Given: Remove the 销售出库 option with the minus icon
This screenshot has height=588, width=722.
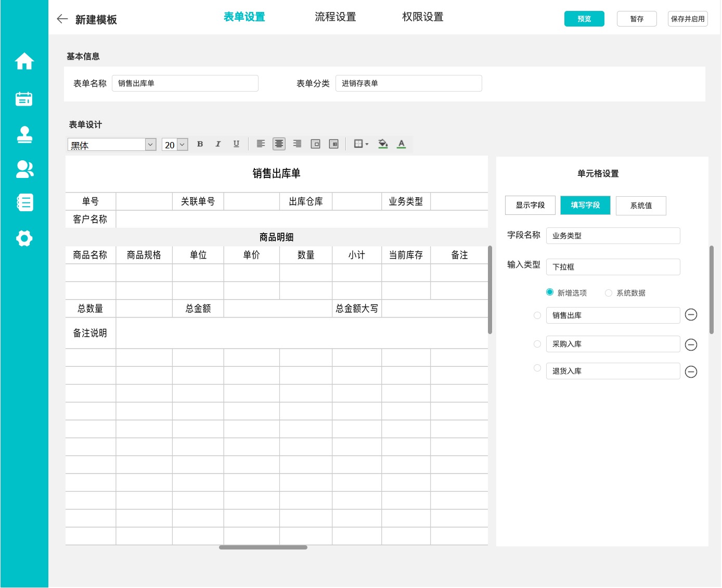Looking at the screenshot, I should pos(691,315).
